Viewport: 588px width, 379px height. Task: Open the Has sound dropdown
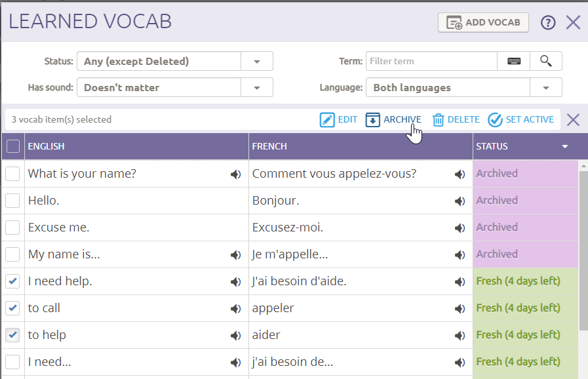[257, 88]
